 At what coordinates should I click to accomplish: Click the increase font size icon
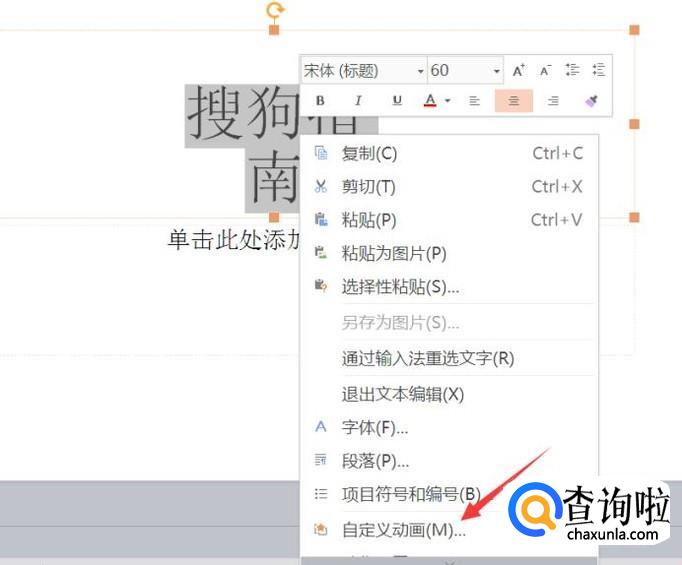click(518, 70)
